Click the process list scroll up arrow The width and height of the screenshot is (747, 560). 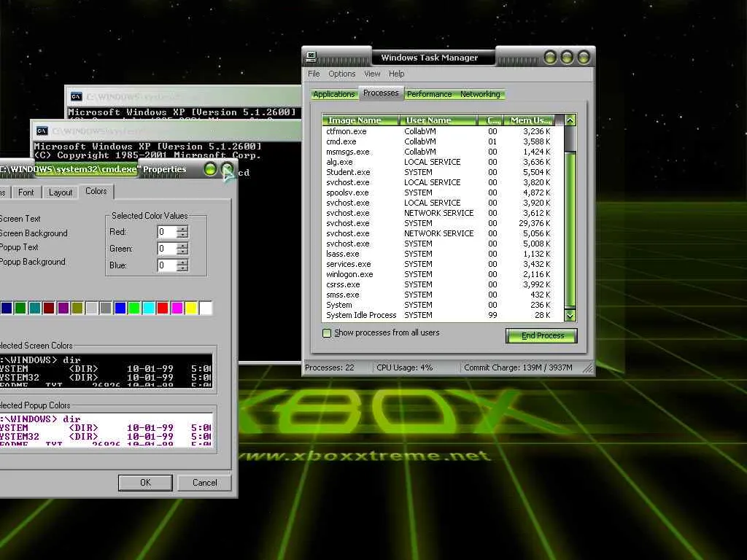click(x=570, y=120)
